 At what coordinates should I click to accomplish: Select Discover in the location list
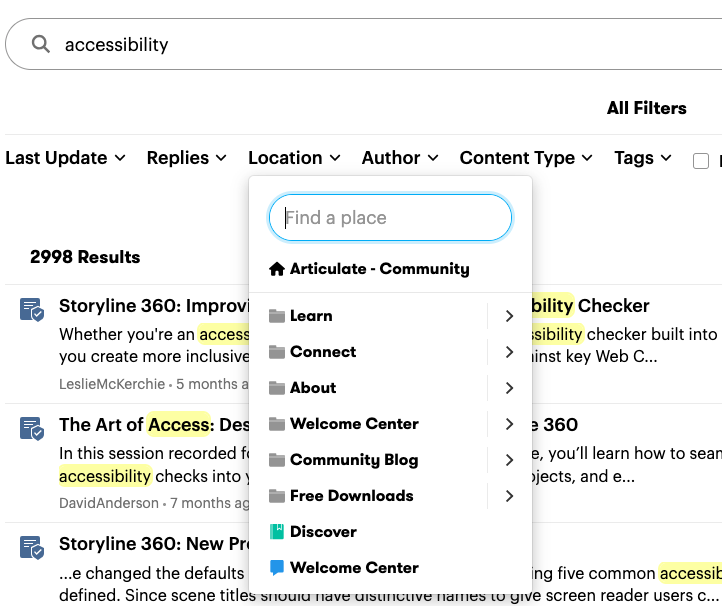323,532
